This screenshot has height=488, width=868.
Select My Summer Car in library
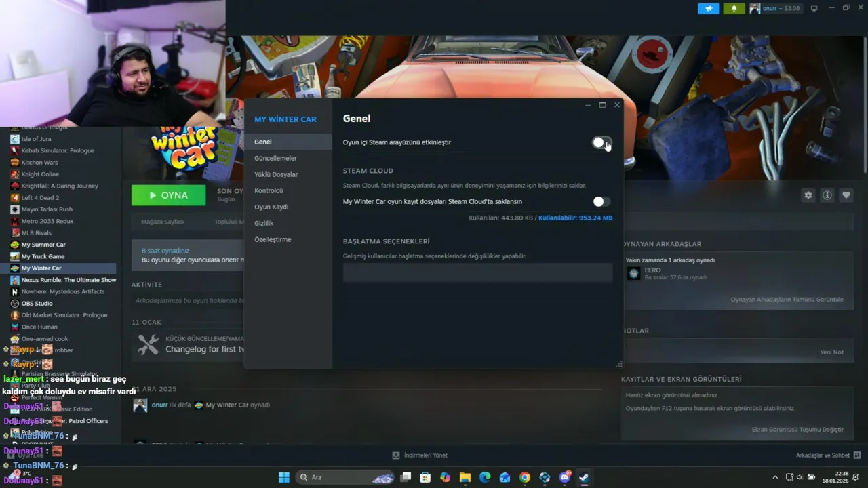(x=43, y=245)
